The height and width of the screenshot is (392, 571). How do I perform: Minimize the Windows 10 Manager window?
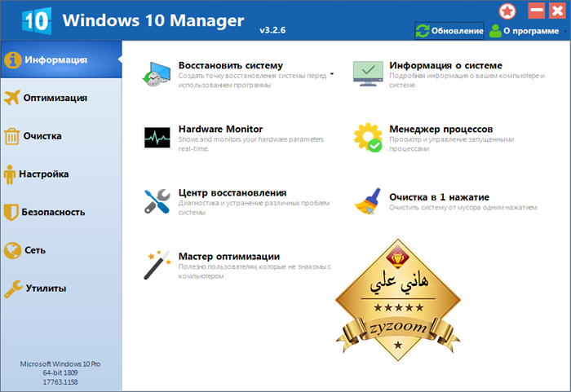[537, 11]
